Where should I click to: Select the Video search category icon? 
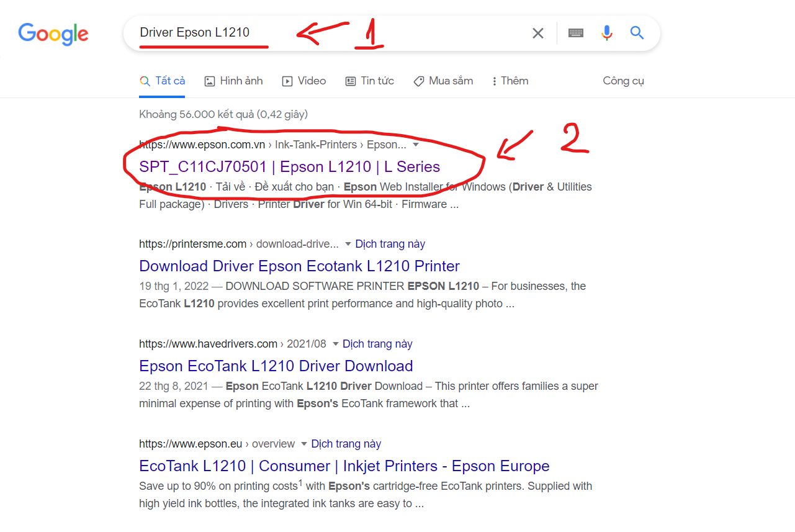(x=287, y=81)
